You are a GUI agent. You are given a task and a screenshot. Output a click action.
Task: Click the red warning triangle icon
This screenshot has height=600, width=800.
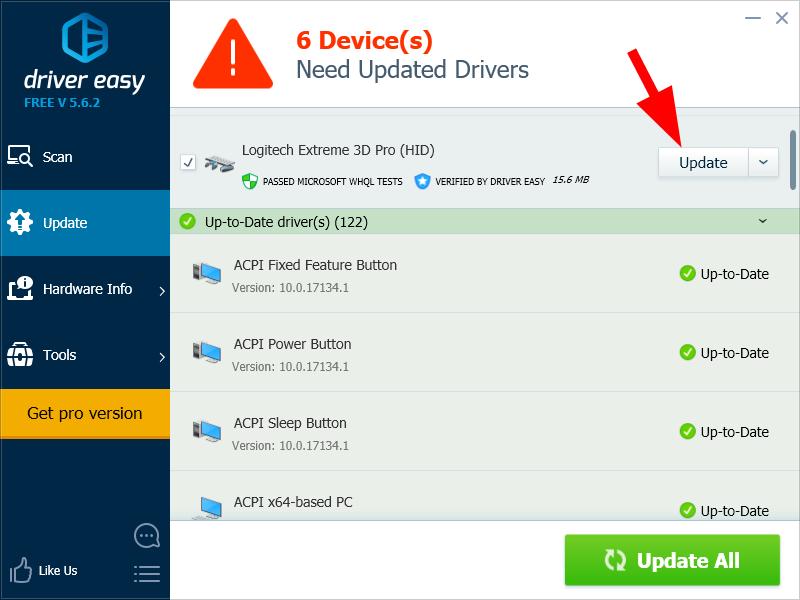233,54
